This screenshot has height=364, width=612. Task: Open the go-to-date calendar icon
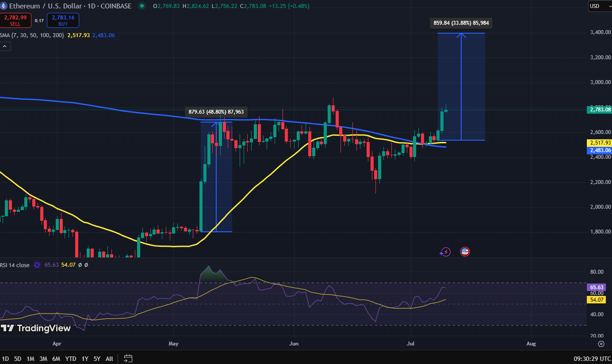click(x=128, y=358)
